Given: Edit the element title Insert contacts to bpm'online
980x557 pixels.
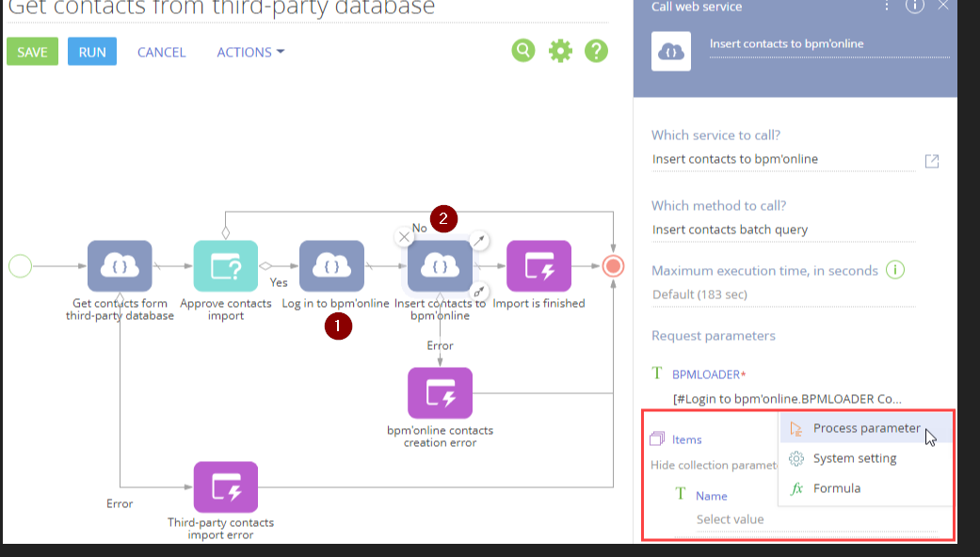Looking at the screenshot, I should [829, 43].
